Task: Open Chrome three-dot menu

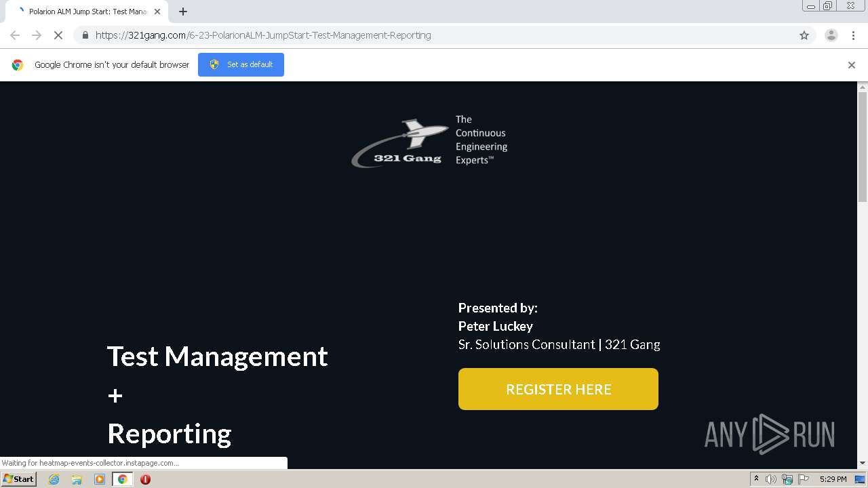Action: (x=853, y=35)
